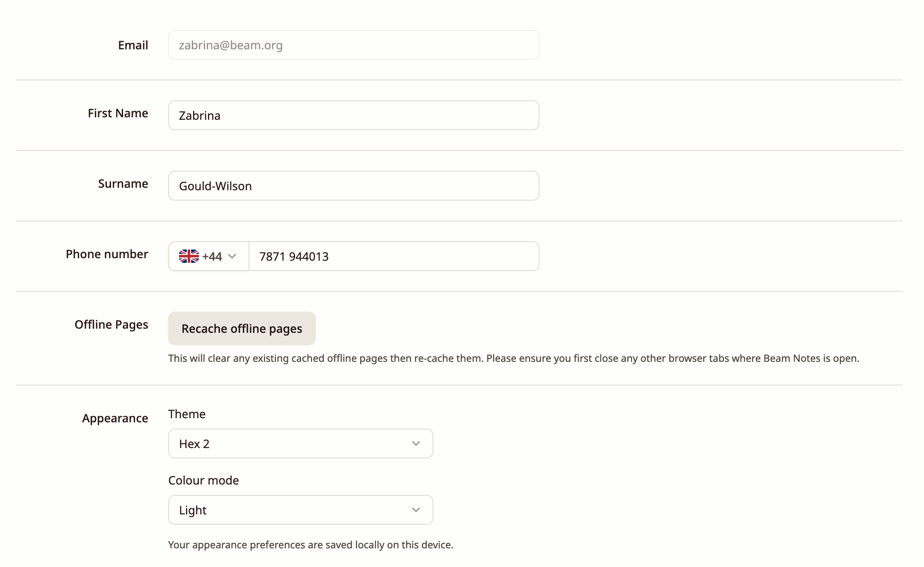The image size is (924, 567).
Task: Click the Colour mode chevron arrow
Action: pyautogui.click(x=416, y=510)
